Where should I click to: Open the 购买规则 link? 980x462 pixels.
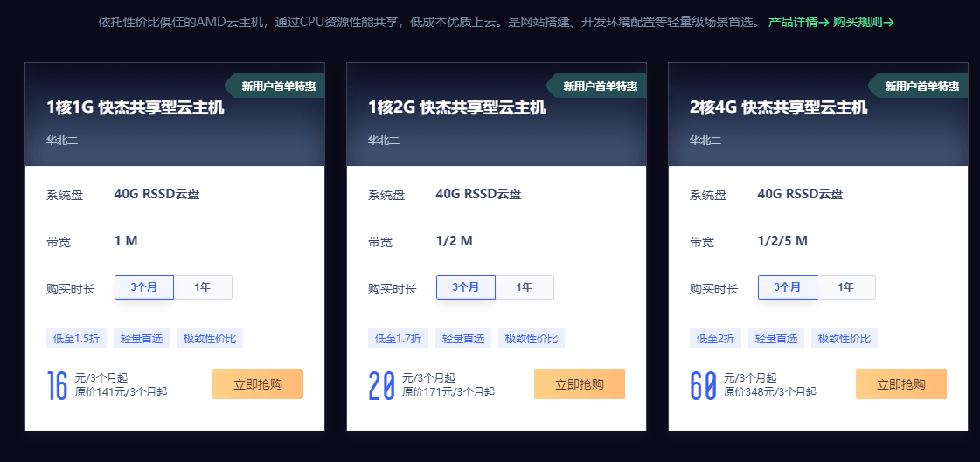click(x=863, y=22)
